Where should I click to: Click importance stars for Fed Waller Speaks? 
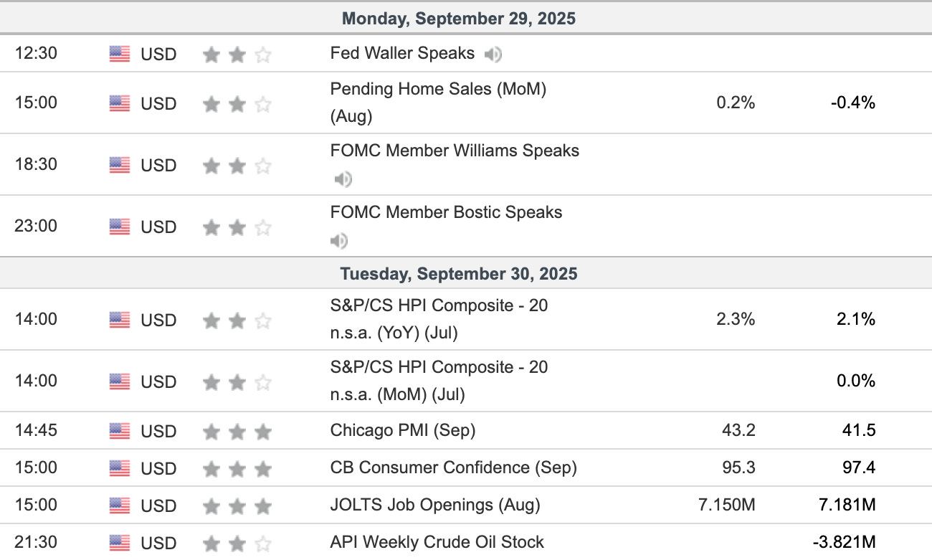pyautogui.click(x=237, y=54)
